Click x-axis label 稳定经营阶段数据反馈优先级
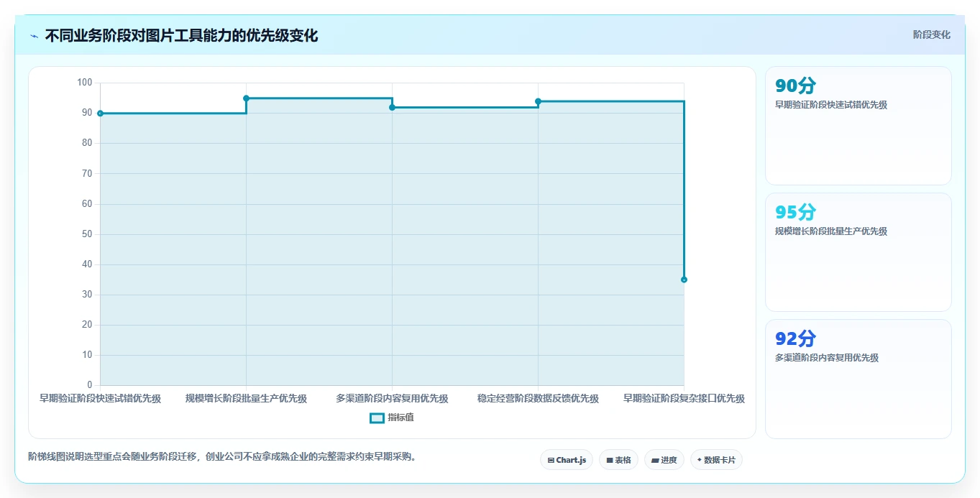 [538, 398]
